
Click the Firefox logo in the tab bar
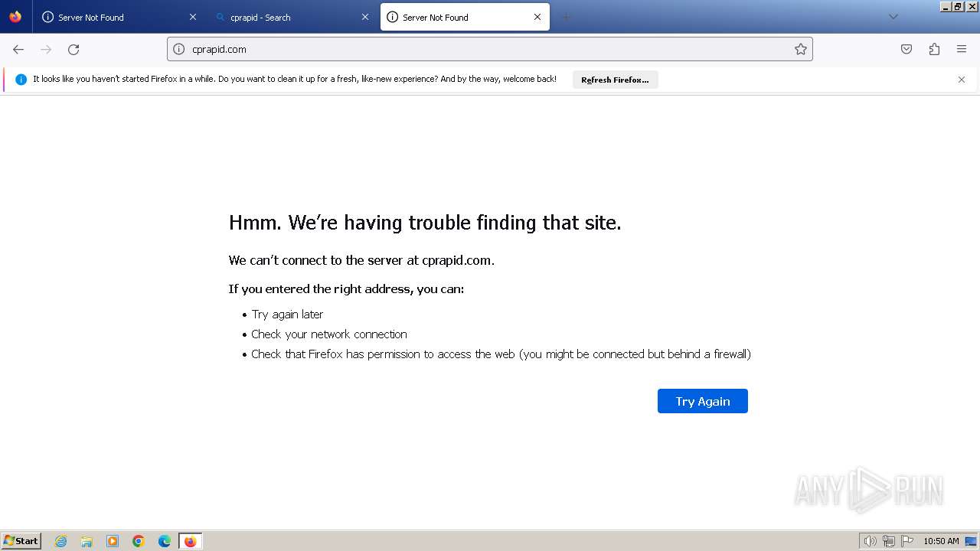15,17
